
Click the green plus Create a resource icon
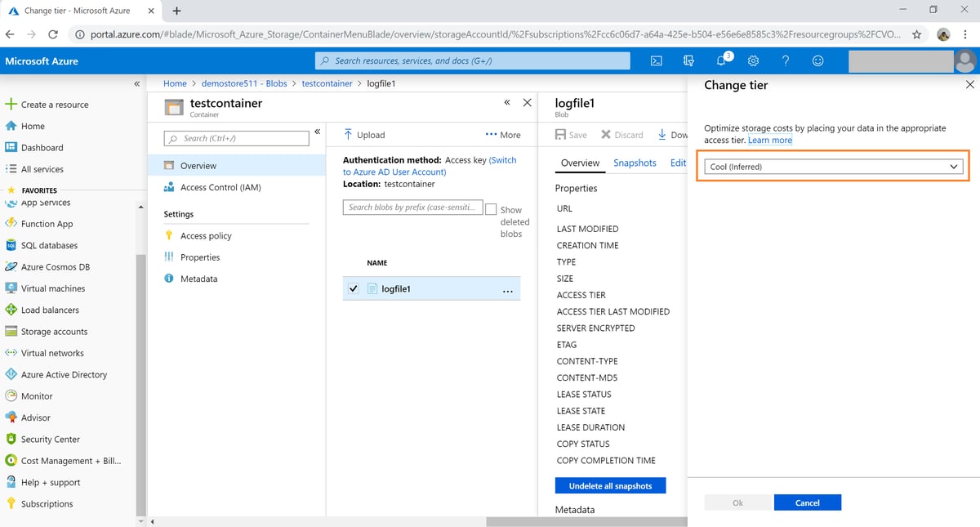pyautogui.click(x=11, y=105)
